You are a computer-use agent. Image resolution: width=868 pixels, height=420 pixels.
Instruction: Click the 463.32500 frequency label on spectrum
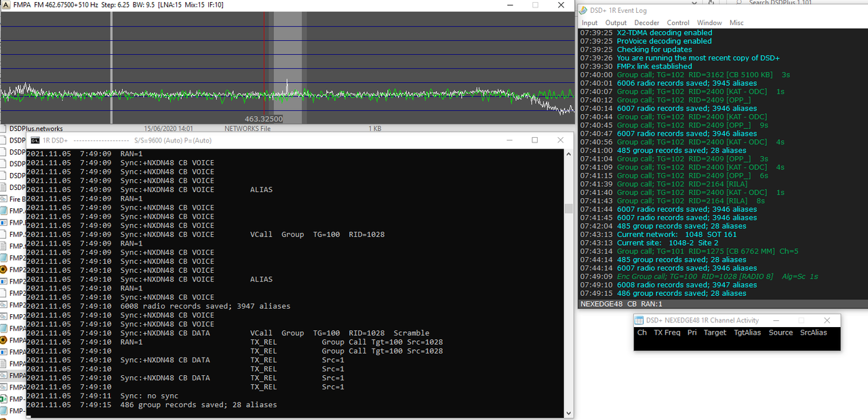[x=264, y=119]
